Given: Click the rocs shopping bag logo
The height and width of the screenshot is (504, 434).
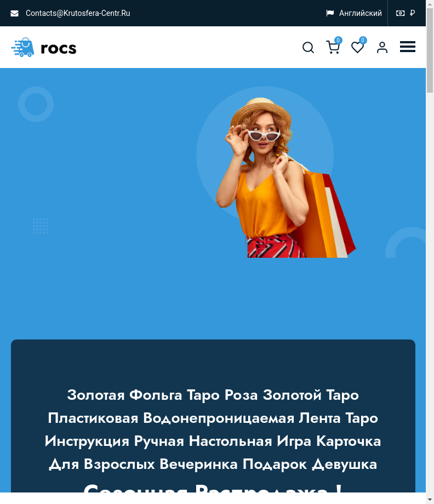Looking at the screenshot, I should 22,47.
